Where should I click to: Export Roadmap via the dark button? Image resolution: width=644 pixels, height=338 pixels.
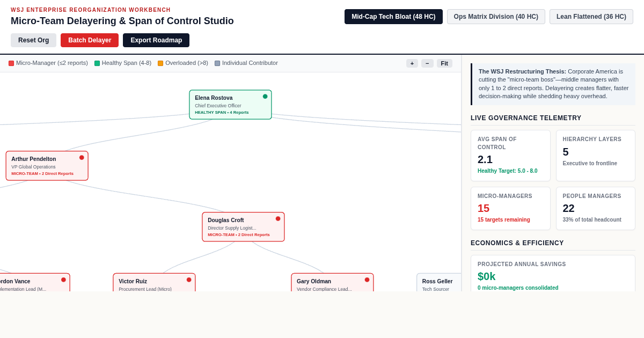pos(156,40)
